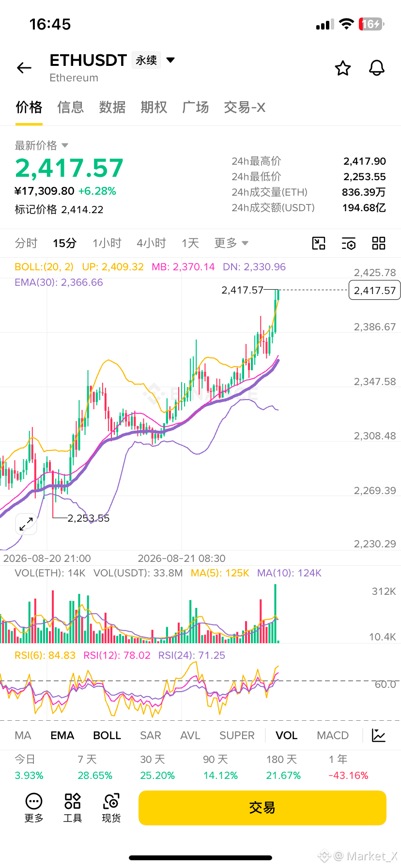The image size is (401, 868).
Task: Tap the 永续 perpetual contract tag
Action: tap(146, 60)
